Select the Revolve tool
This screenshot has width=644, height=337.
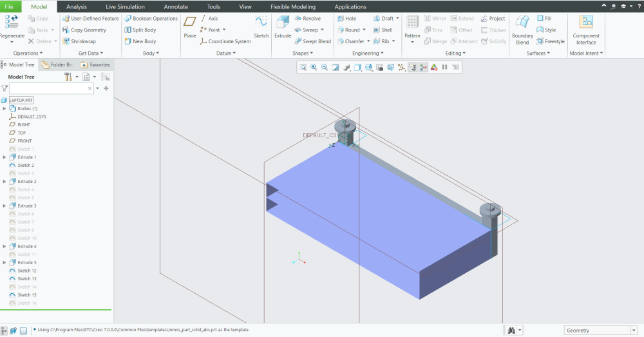click(x=308, y=19)
